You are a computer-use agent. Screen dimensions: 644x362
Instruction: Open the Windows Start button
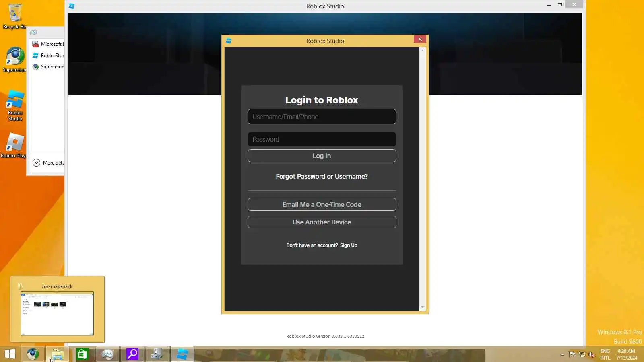(10, 354)
